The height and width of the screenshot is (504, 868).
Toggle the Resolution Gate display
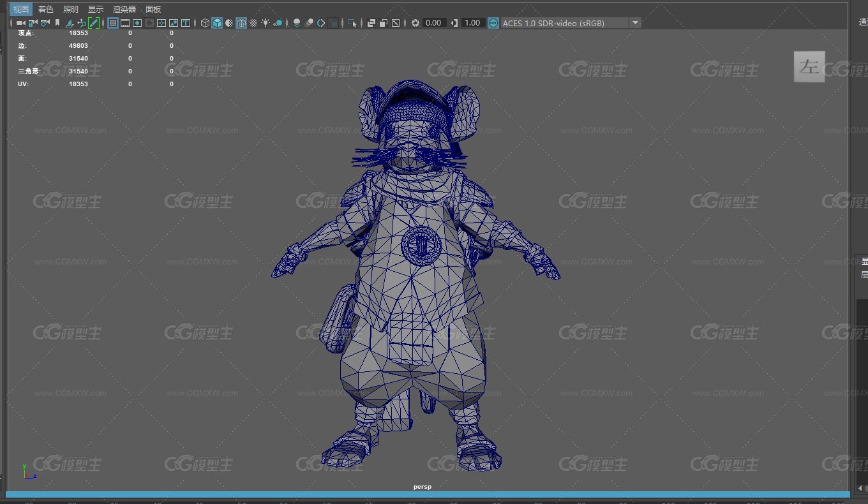point(137,23)
